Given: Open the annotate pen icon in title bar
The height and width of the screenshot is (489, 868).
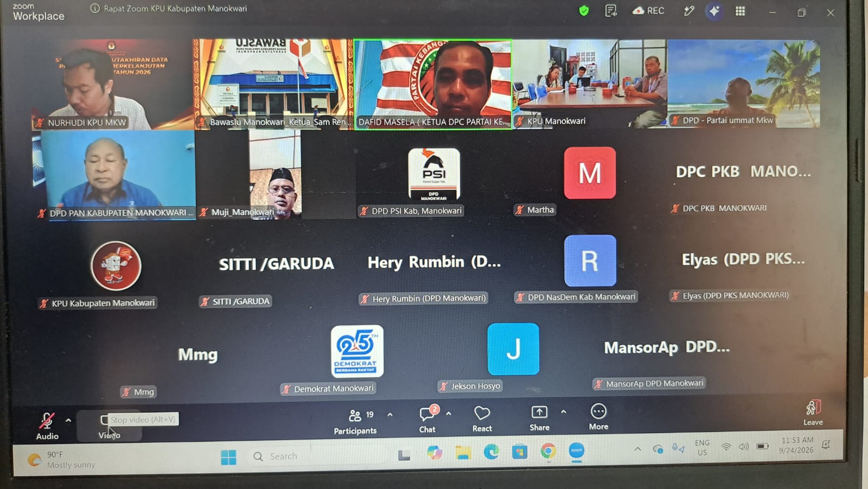Looking at the screenshot, I should [689, 11].
